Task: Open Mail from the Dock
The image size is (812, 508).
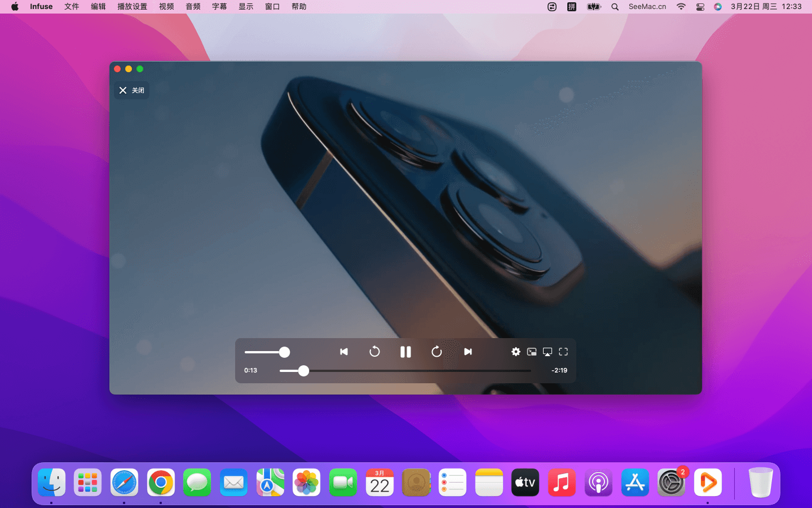Action: (233, 483)
